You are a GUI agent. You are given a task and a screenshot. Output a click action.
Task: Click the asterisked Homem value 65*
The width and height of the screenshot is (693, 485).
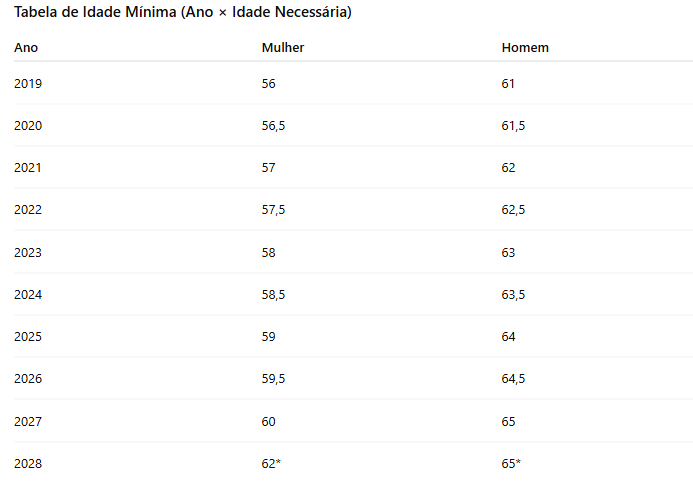coord(511,463)
